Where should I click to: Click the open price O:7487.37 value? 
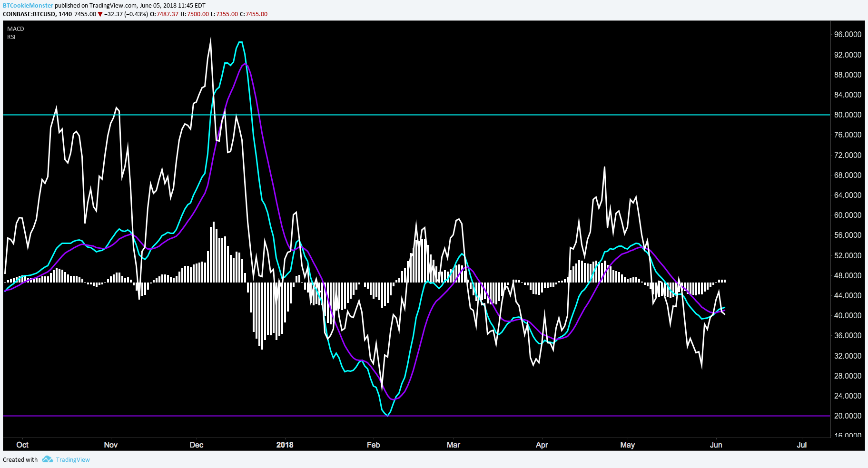click(164, 14)
